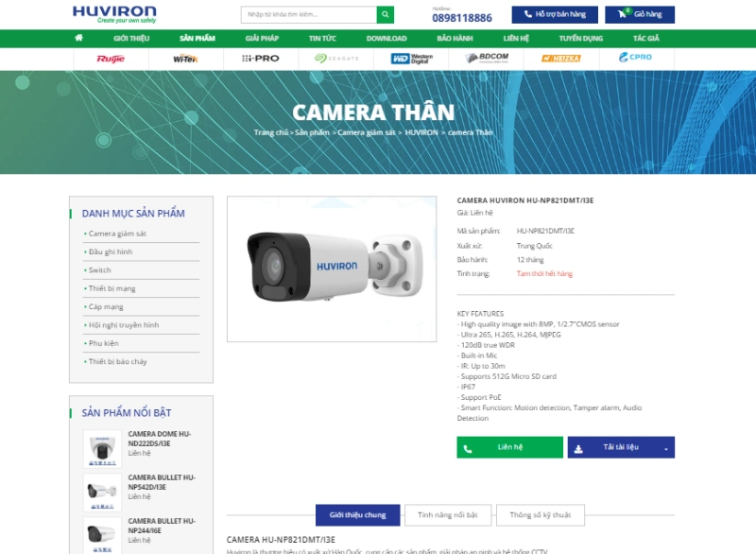Click the hotline number 0898118886
Image resolution: width=756 pixels, height=554 pixels.
pyautogui.click(x=462, y=18)
